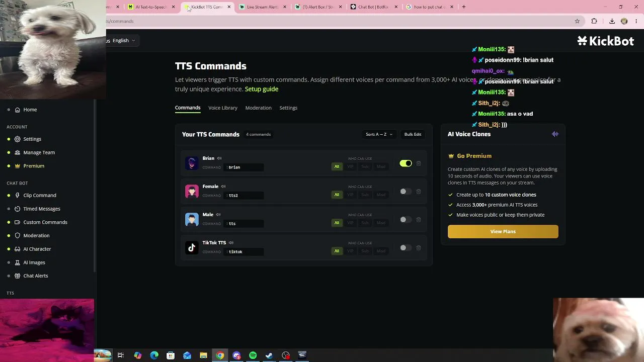Click the Male voice avatar

(x=192, y=219)
